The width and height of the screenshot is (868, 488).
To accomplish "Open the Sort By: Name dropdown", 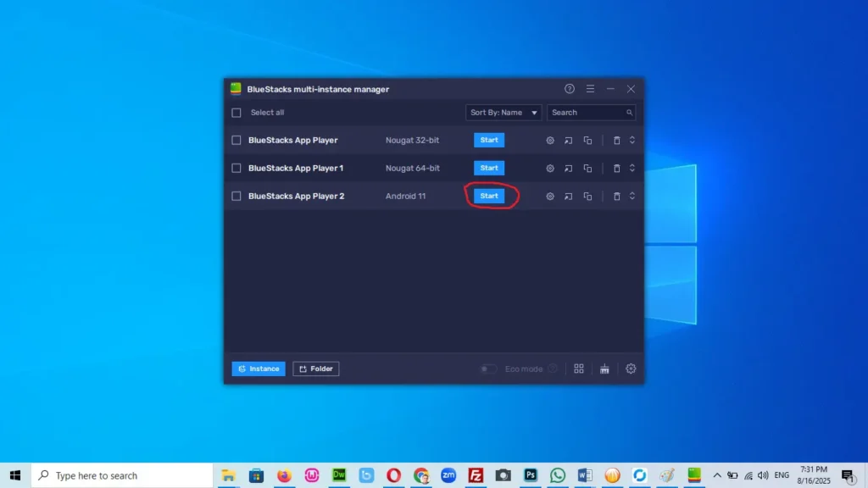I will tap(504, 113).
